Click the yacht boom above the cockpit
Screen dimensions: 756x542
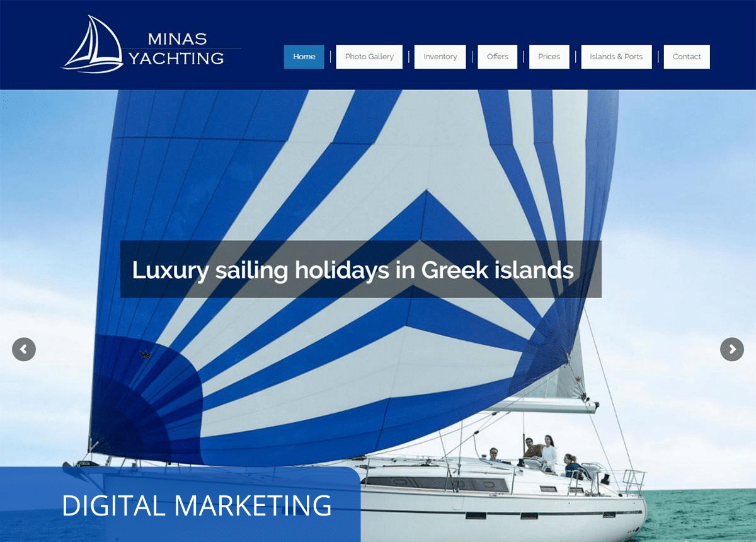tap(542, 406)
